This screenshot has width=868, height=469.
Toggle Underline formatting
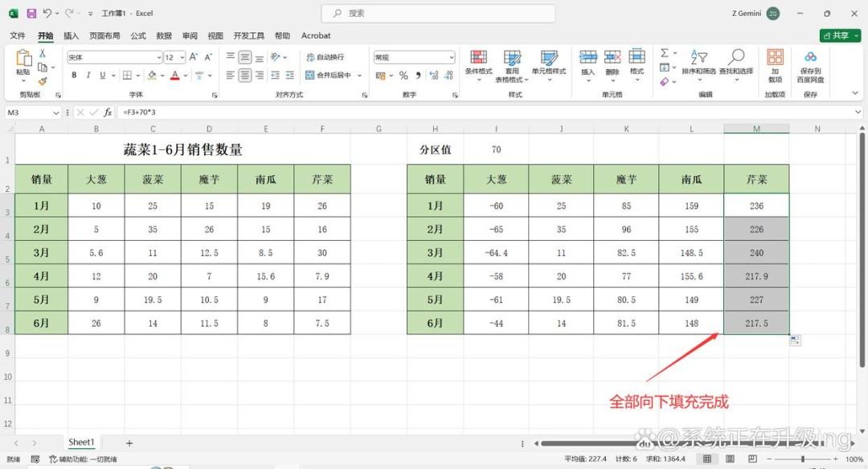tap(102, 75)
